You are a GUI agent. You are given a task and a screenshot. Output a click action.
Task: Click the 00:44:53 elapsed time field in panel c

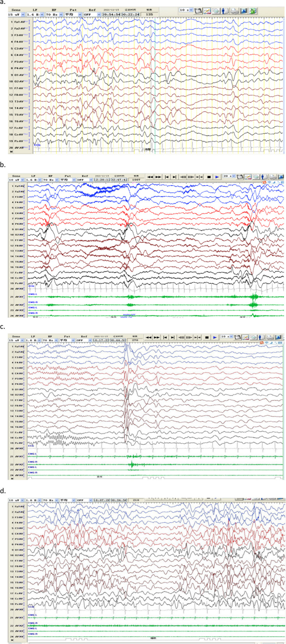tap(118, 340)
